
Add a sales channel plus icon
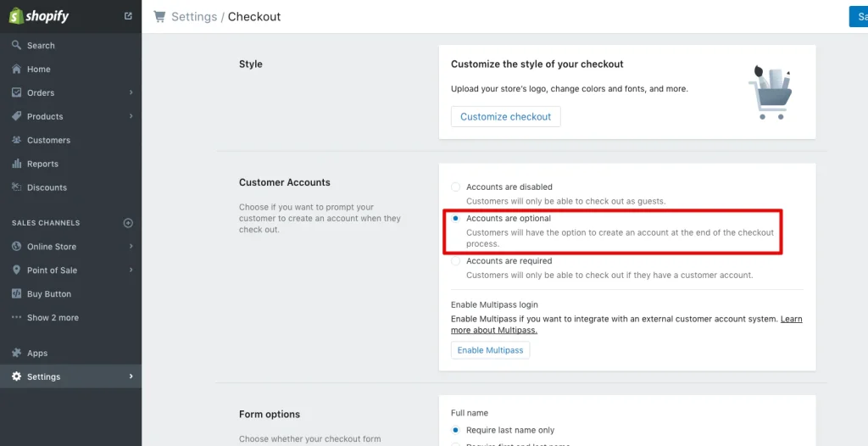pyautogui.click(x=129, y=223)
